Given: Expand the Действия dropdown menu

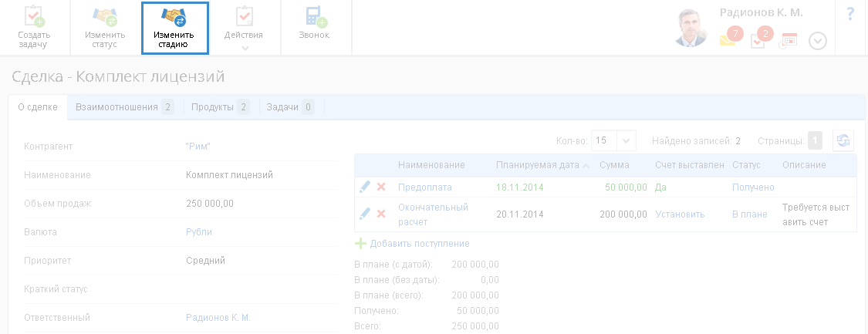Looking at the screenshot, I should [x=244, y=48].
